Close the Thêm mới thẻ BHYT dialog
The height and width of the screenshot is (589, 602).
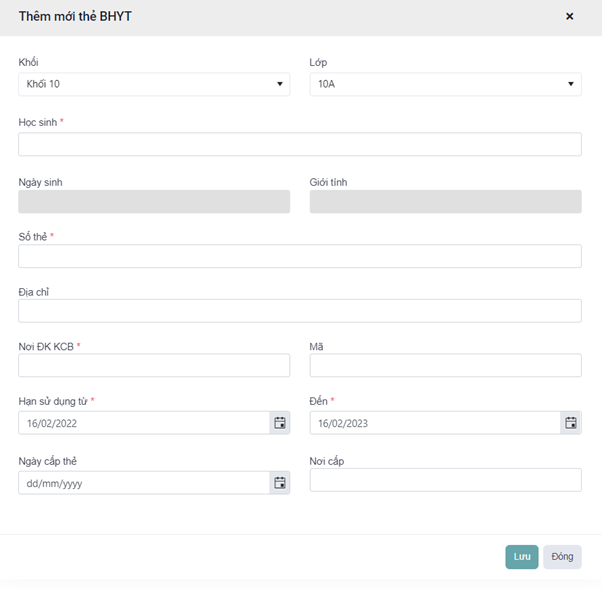click(570, 17)
